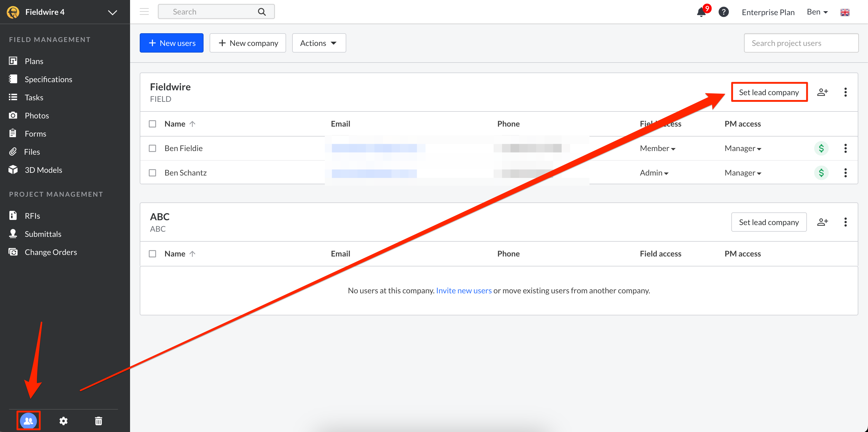Open the People icon in sidebar footer
Viewport: 868px width, 432px height.
(29, 421)
